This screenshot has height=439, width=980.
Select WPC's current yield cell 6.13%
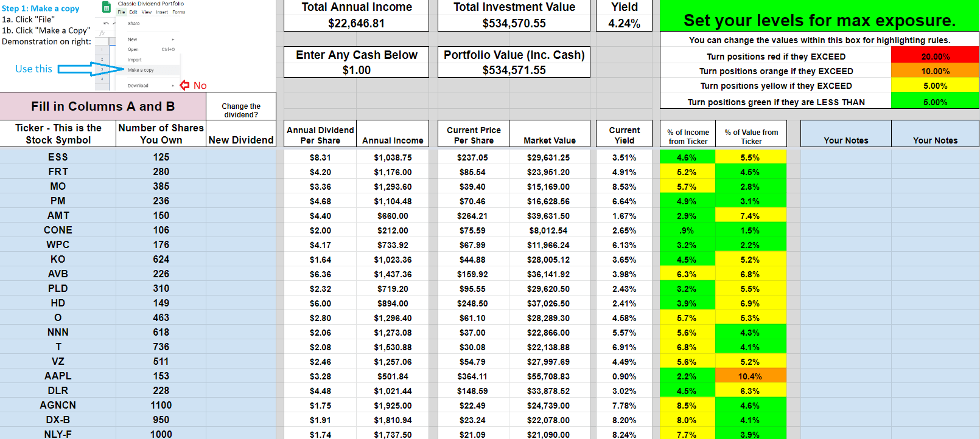625,245
